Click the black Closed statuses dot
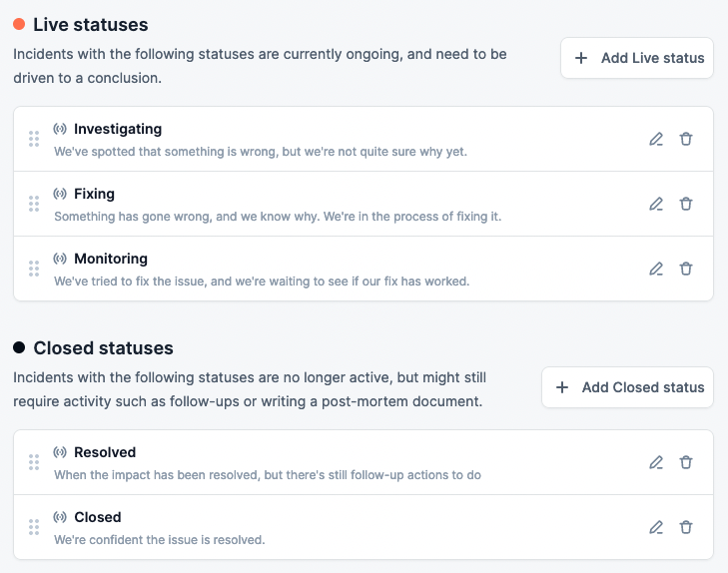 point(19,348)
